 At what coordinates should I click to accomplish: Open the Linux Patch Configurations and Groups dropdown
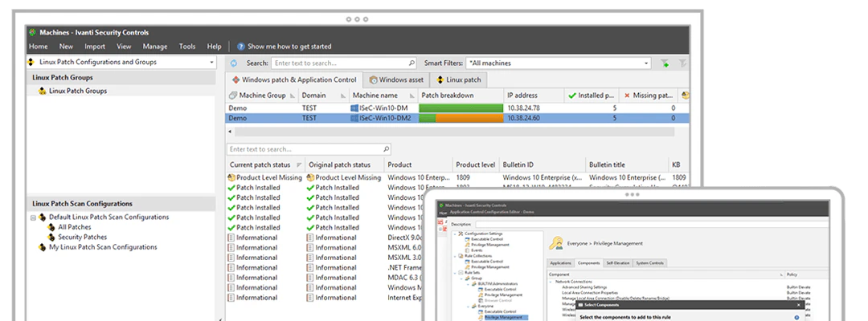click(x=211, y=62)
